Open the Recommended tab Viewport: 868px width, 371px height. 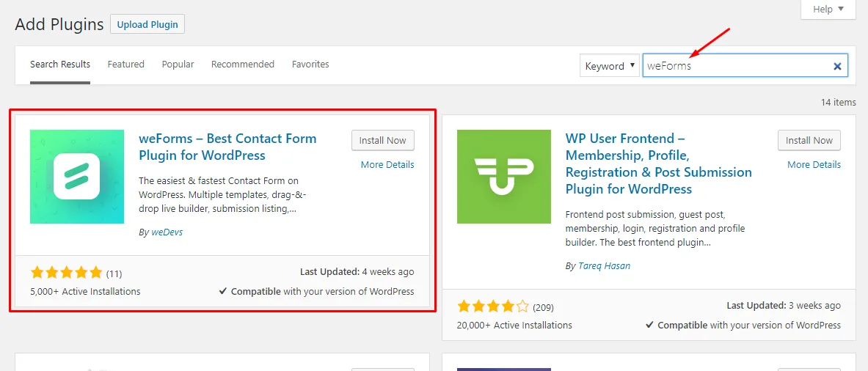click(242, 65)
